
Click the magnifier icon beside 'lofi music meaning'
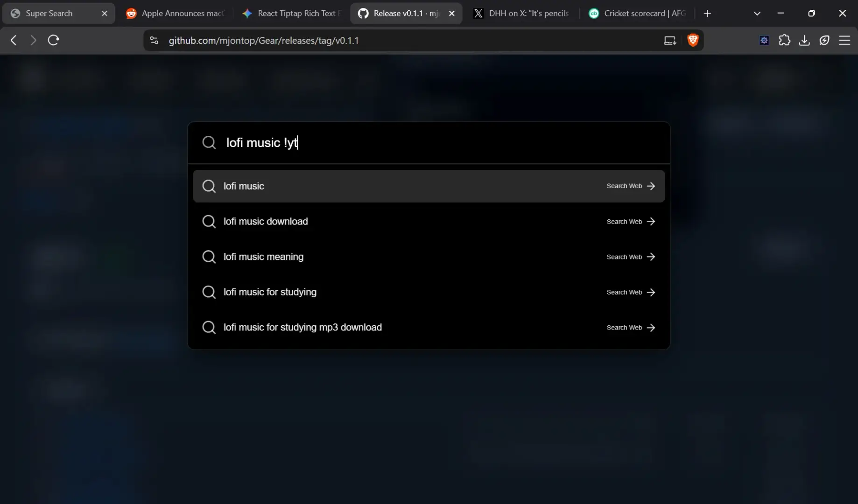(x=209, y=257)
